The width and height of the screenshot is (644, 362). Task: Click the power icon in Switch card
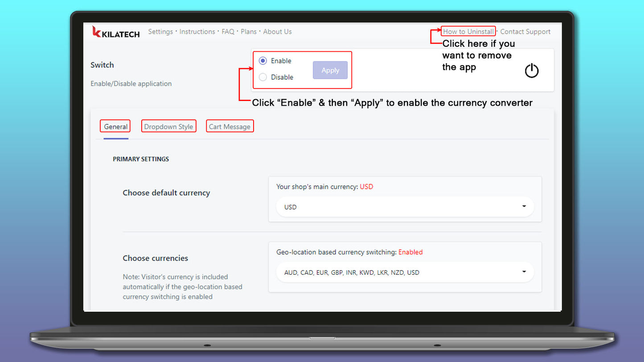tap(532, 71)
